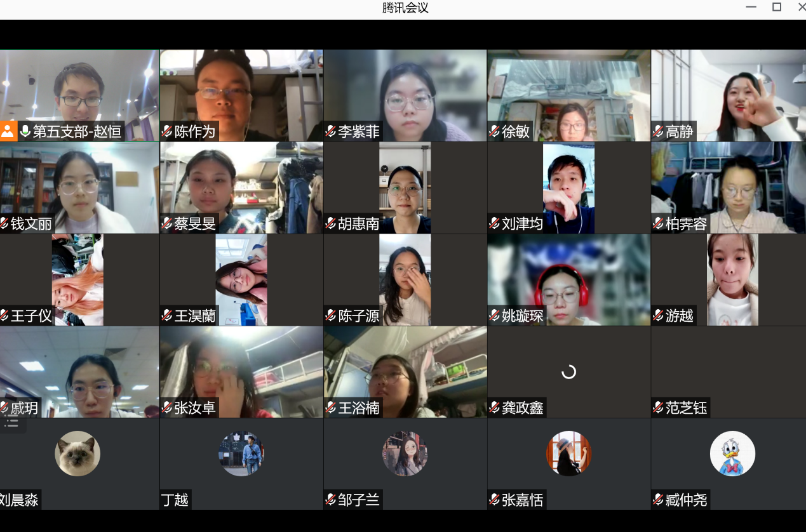Maximize the 腾讯会议 window
This screenshot has height=532, width=806.
pyautogui.click(x=776, y=7)
